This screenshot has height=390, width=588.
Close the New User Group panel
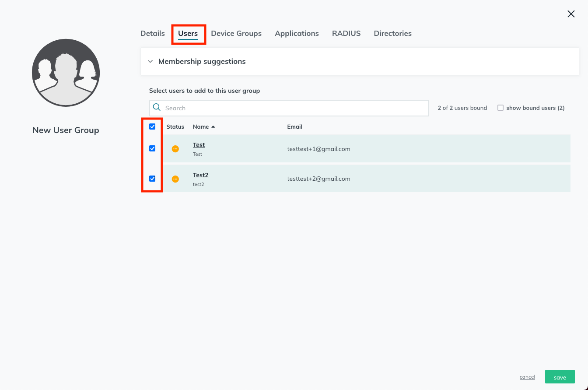click(x=571, y=14)
